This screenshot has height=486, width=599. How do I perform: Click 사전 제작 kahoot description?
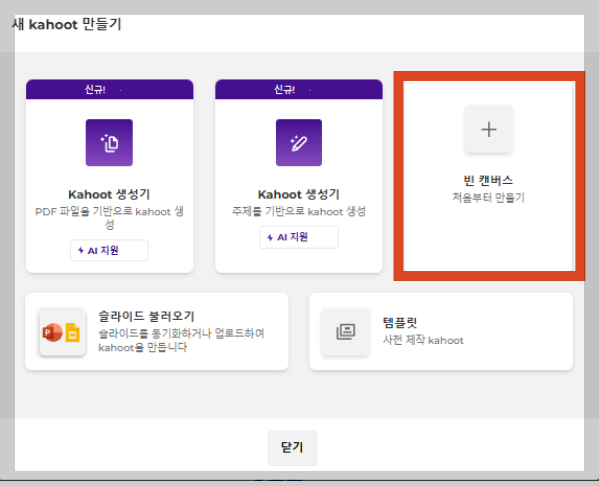coord(423,340)
